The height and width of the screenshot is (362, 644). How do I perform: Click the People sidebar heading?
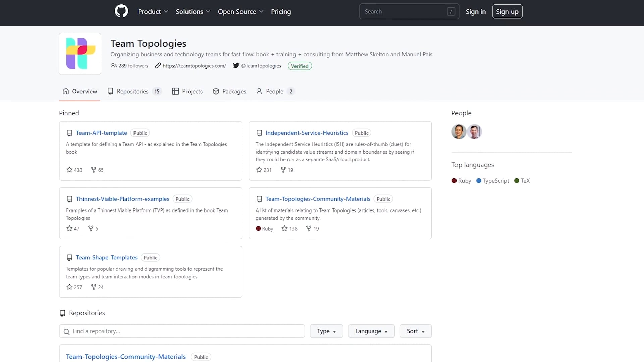(462, 113)
